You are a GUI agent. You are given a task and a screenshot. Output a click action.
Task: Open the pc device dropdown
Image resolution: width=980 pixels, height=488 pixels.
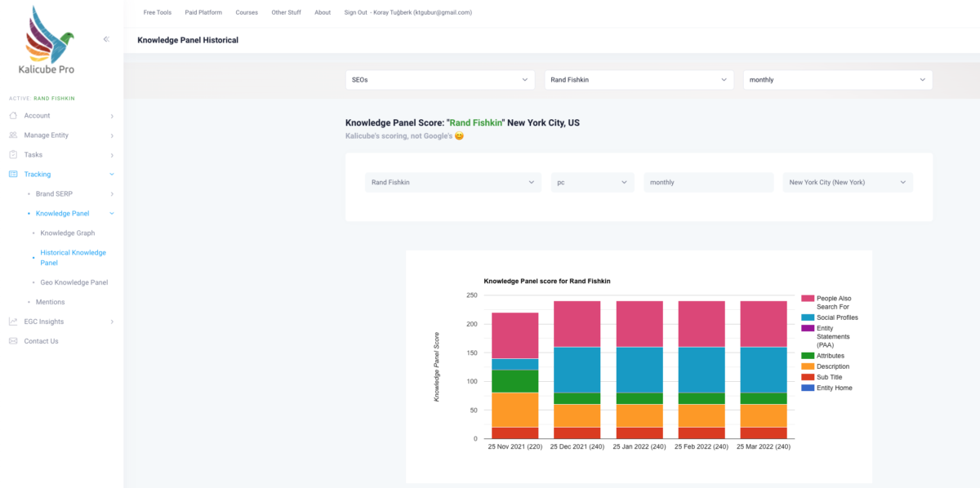(x=593, y=183)
